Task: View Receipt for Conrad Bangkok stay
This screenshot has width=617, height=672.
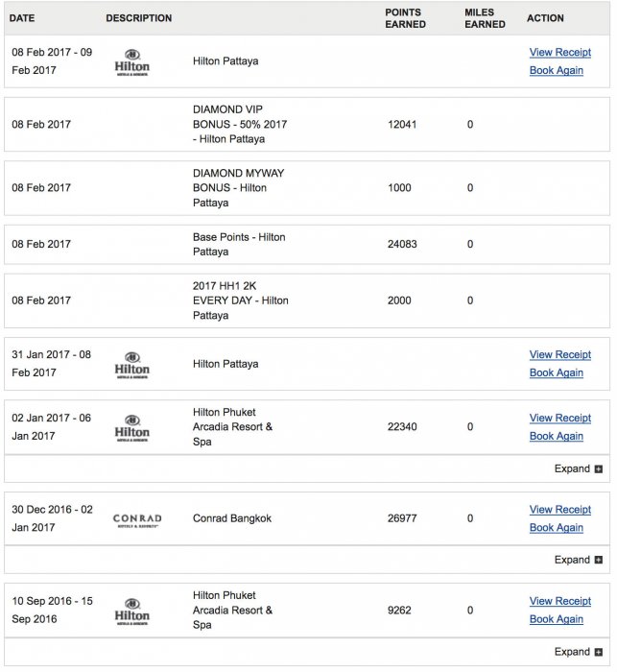Action: pyautogui.click(x=560, y=510)
